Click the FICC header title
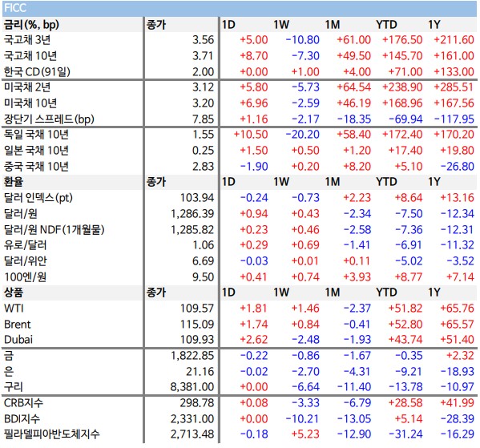Viewport: 480px width, 448px height. coord(15,8)
